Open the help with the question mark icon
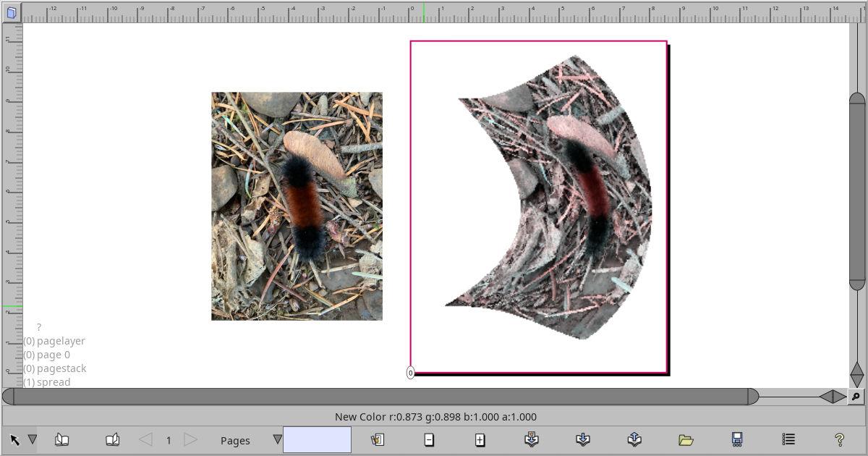The width and height of the screenshot is (868, 456). (838, 439)
